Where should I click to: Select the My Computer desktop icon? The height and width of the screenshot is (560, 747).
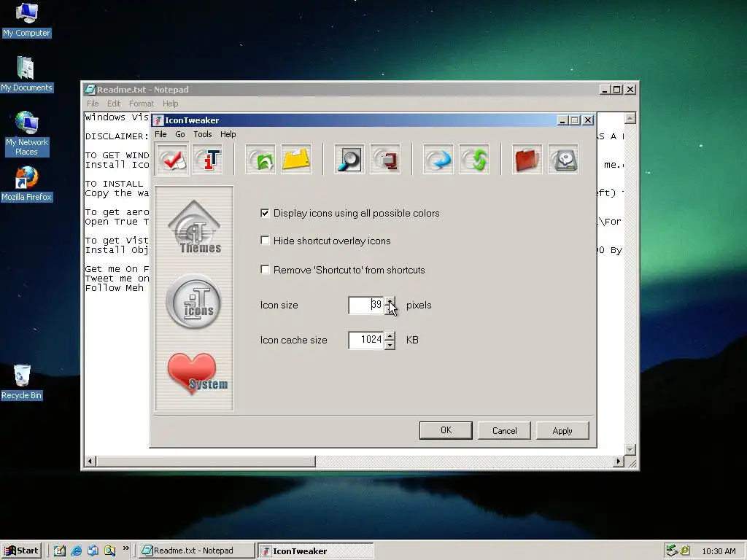pyautogui.click(x=26, y=20)
